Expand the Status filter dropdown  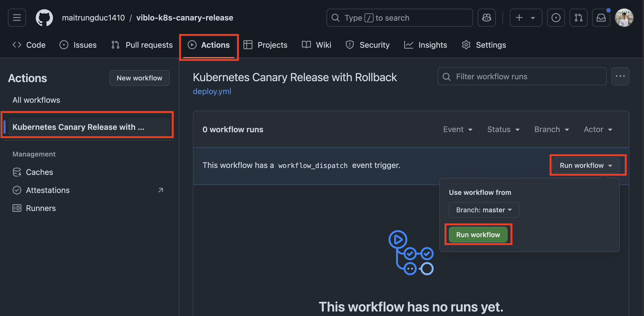click(503, 130)
